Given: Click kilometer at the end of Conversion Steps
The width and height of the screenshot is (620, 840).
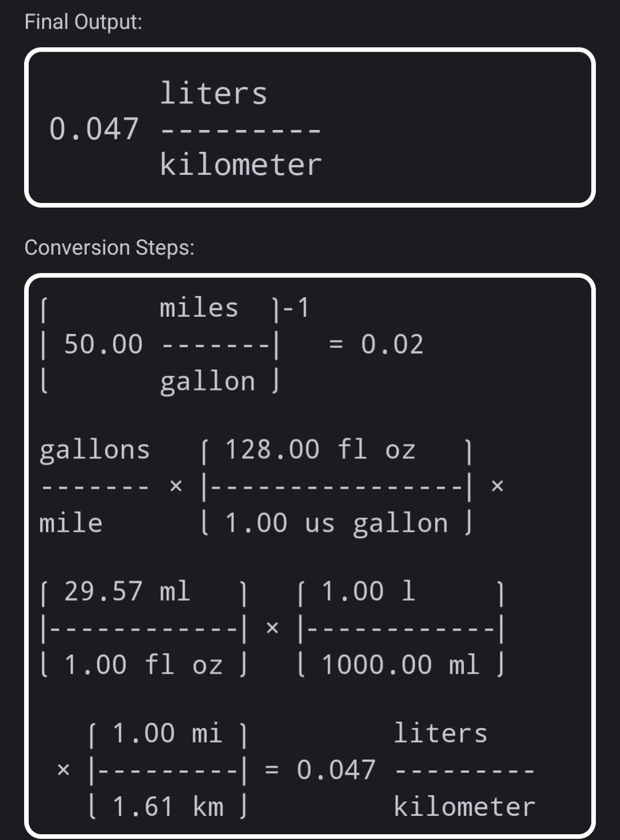Looking at the screenshot, I should 464,807.
